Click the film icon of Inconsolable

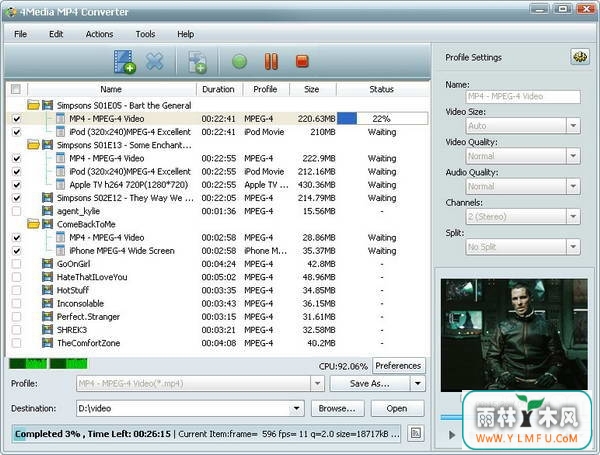coord(47,303)
